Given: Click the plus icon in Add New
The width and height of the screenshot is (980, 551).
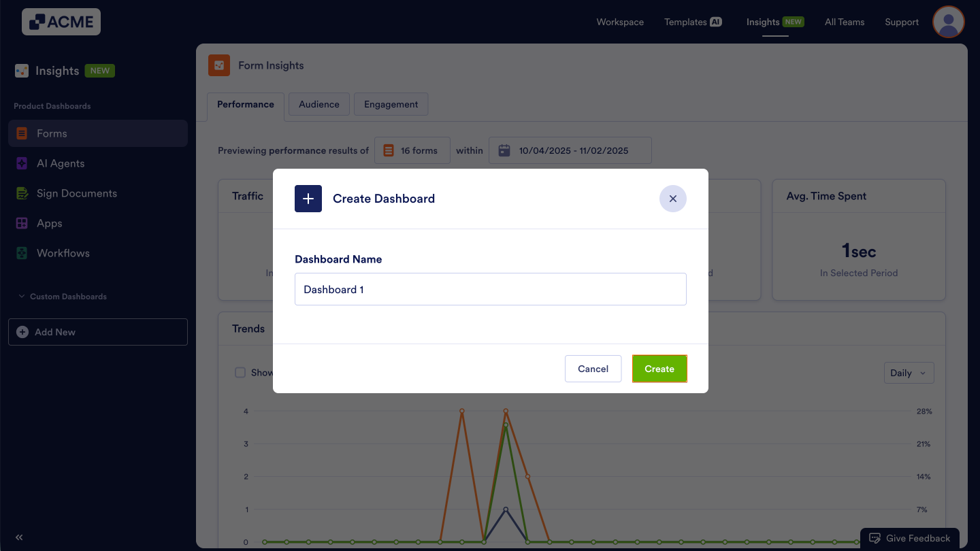Looking at the screenshot, I should [22, 332].
